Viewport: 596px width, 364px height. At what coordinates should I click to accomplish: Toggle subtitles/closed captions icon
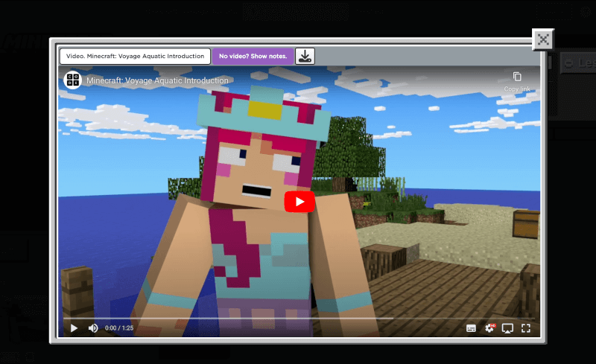(471, 328)
